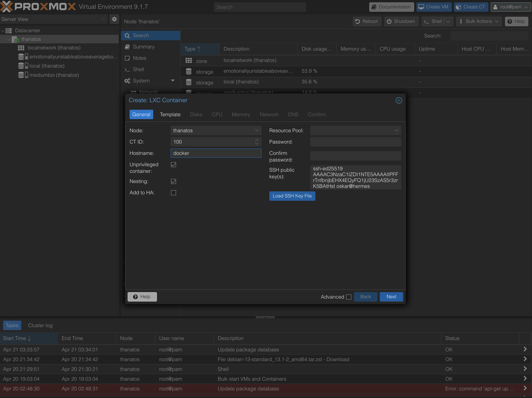This screenshot has height=398, width=532.
Task: Click the question mark icon in dialog Help
Action: (135, 297)
